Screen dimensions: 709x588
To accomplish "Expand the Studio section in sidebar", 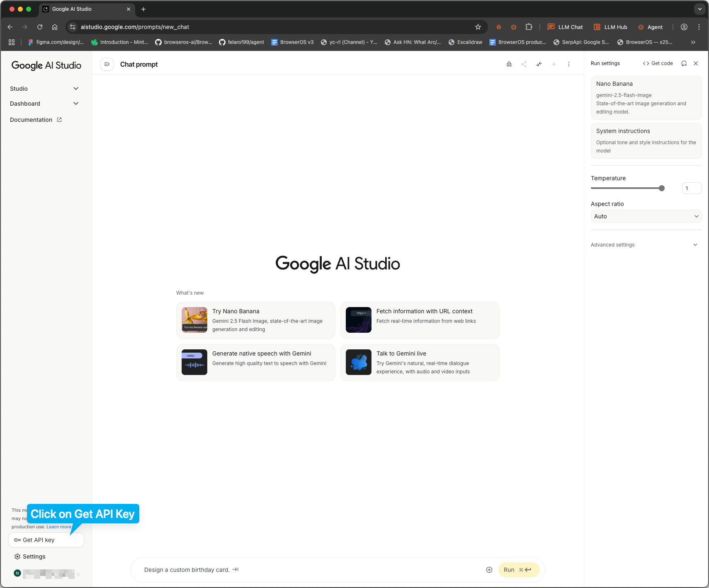I will pyautogui.click(x=75, y=88).
